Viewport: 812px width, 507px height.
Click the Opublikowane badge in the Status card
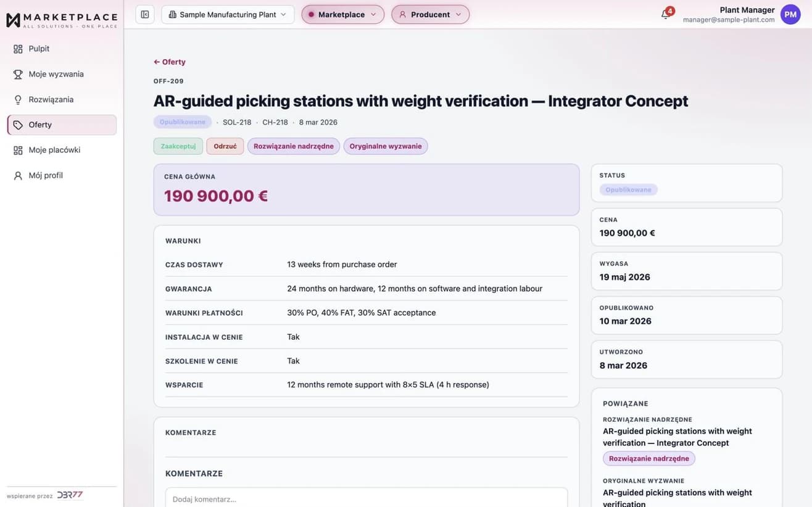(629, 190)
